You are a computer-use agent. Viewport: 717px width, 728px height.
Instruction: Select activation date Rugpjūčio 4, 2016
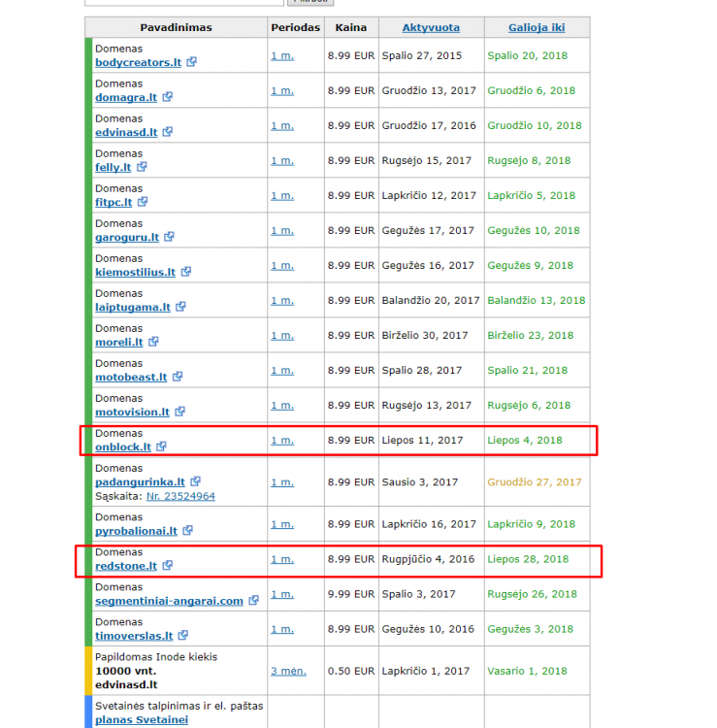pyautogui.click(x=428, y=559)
